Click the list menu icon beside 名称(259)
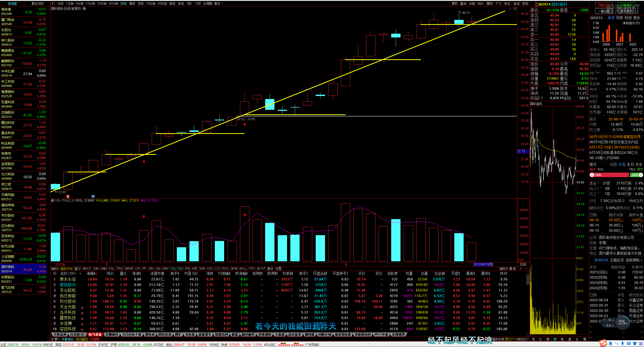The width and height of the screenshot is (644, 347). coord(55,273)
